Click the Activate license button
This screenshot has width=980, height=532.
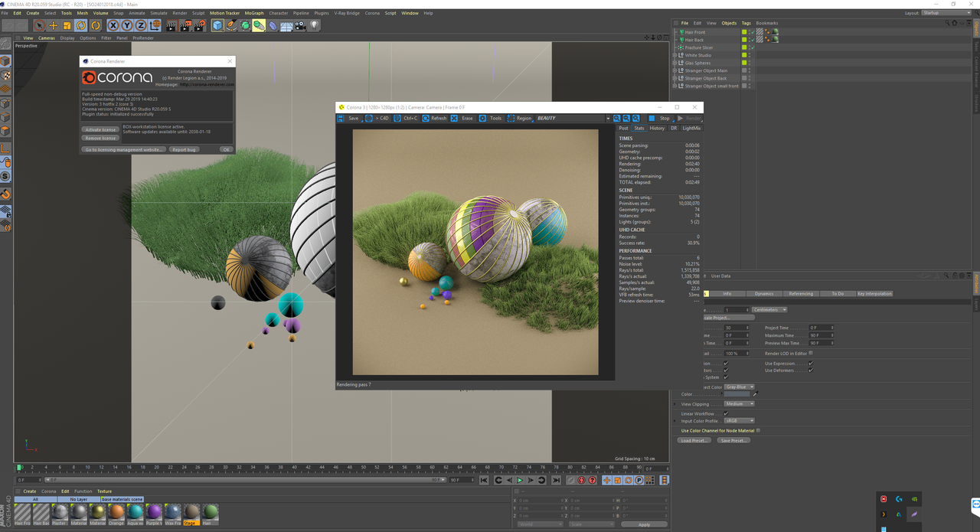pyautogui.click(x=100, y=130)
